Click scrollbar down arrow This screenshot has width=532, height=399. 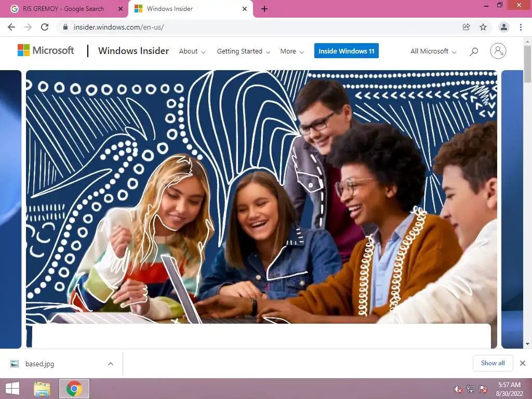tap(528, 344)
